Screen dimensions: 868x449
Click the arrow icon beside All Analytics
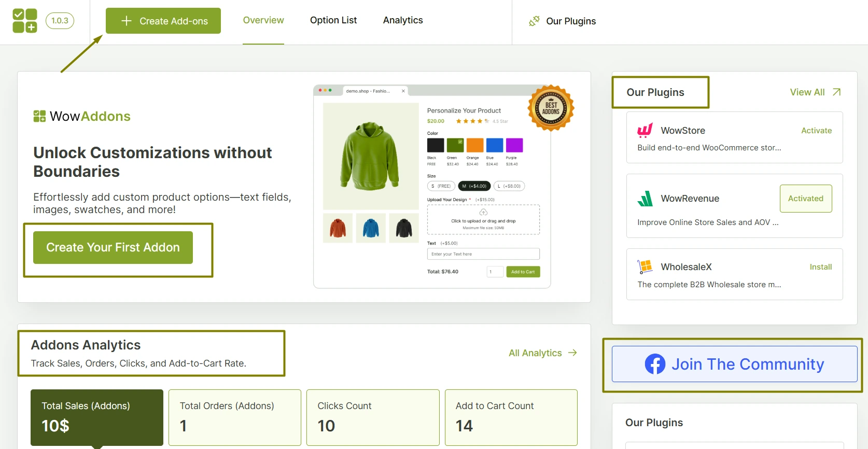pyautogui.click(x=572, y=353)
